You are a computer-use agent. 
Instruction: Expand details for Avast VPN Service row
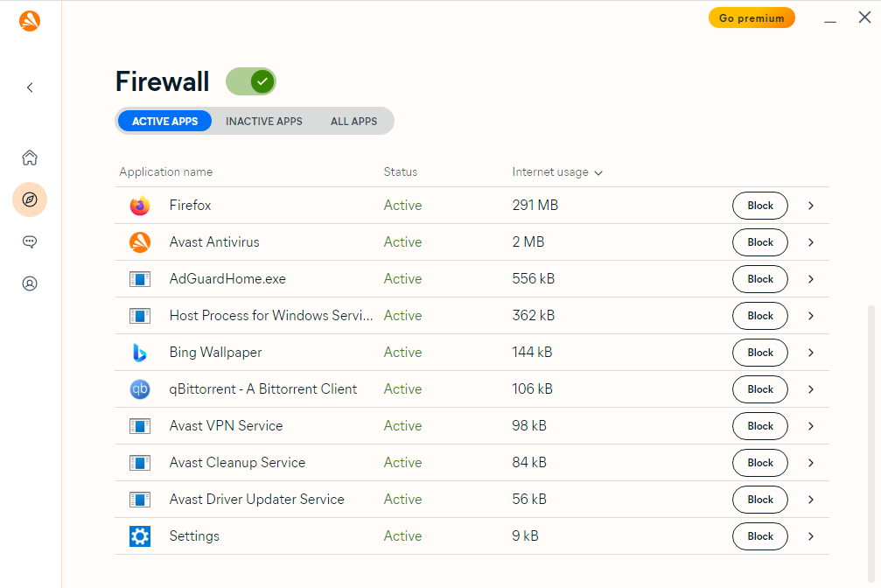pos(811,426)
